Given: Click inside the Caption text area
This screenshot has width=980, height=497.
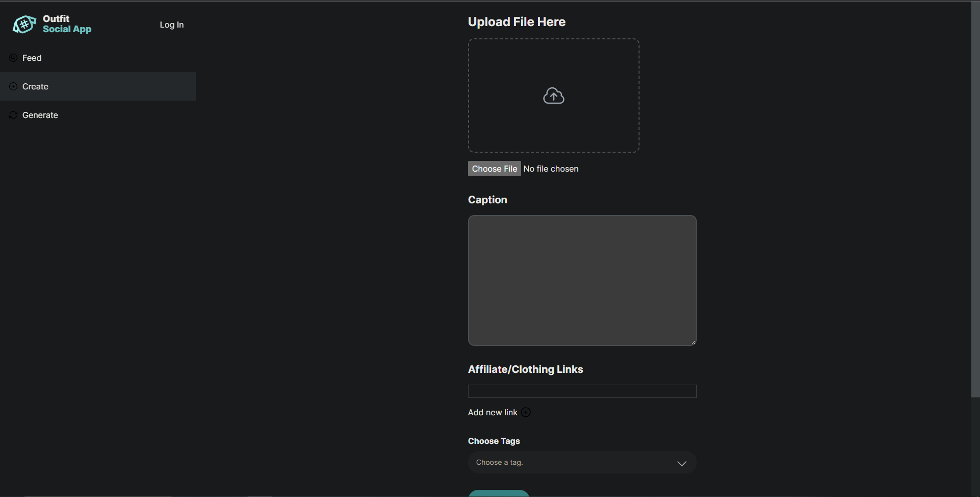Looking at the screenshot, I should (x=582, y=280).
